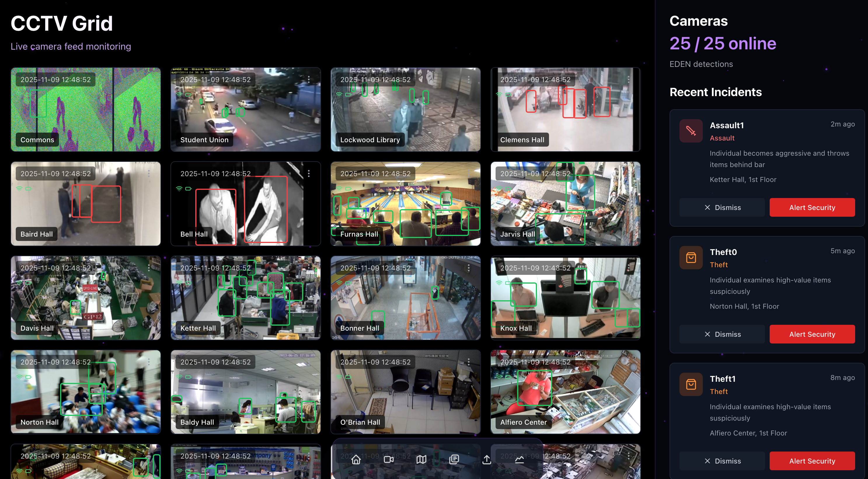This screenshot has height=479, width=868.
Task: Open camera view from bottom dock
Action: (388, 459)
